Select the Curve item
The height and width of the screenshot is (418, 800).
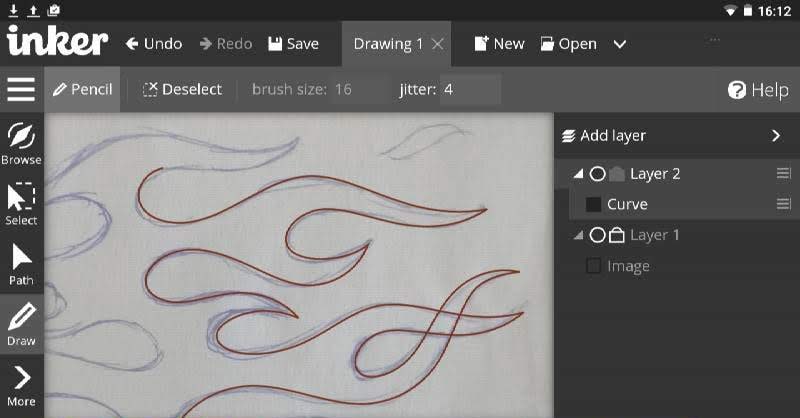[x=627, y=205]
